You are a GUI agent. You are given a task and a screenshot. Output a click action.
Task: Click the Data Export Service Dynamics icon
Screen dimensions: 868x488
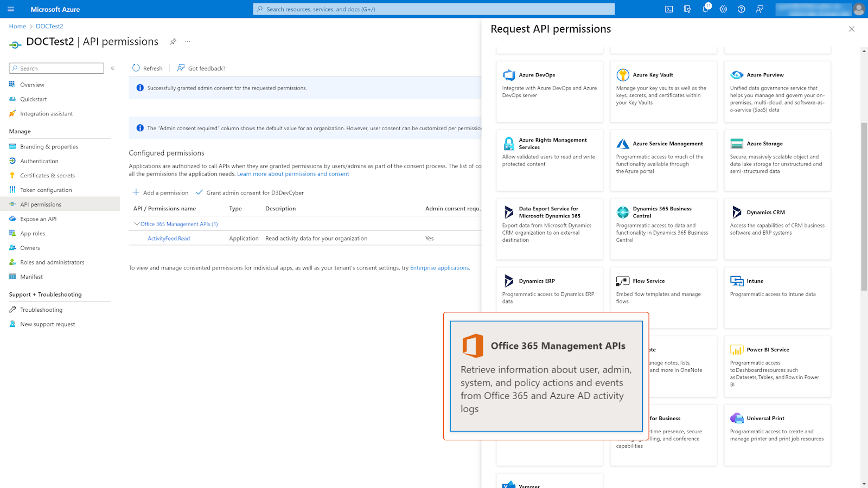(509, 212)
